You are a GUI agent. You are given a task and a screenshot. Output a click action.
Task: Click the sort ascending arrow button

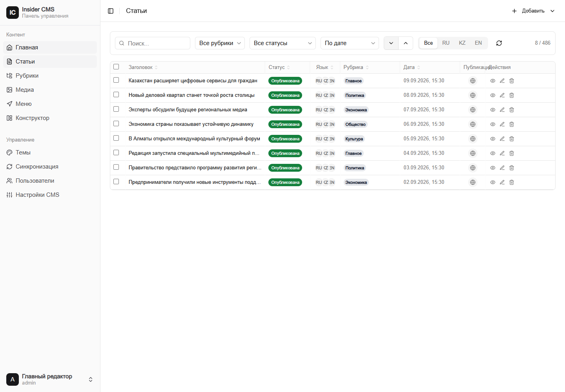pos(406,43)
